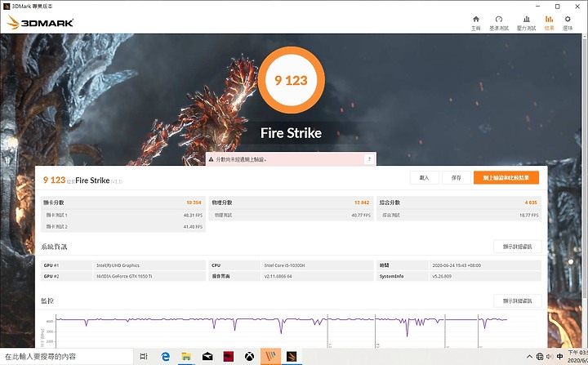Select the Results (結果) tab
The image size is (588, 365).
[x=549, y=23]
